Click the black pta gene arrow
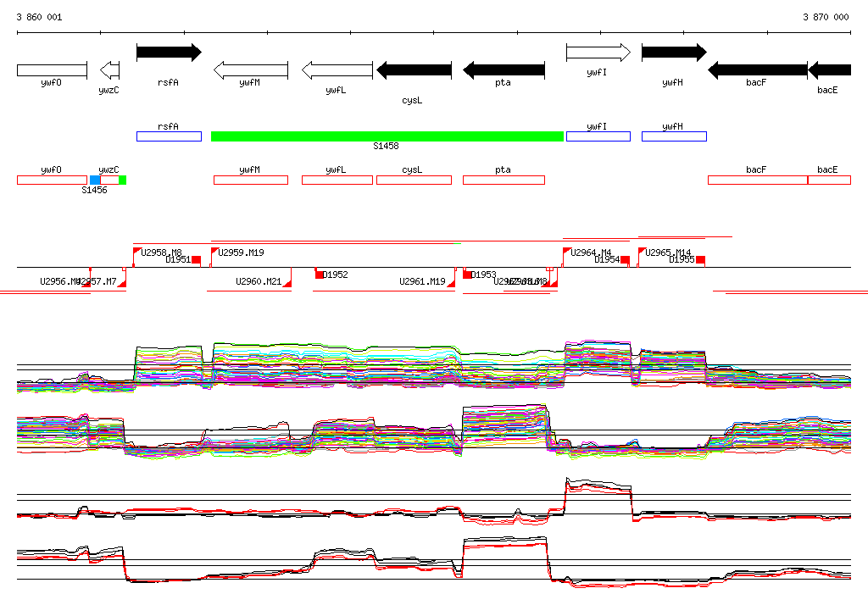Screen dimensions: 868x605 504,70
